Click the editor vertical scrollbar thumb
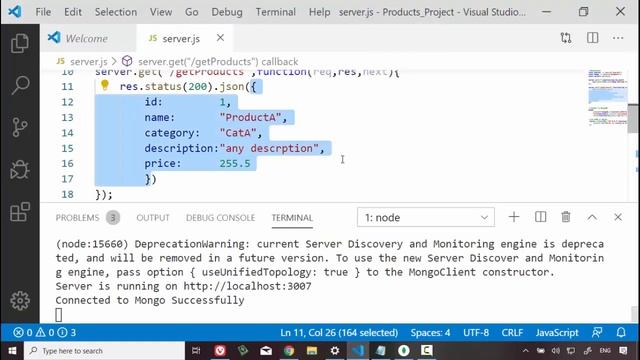Screen dimensions: 640x360 (x=633, y=118)
